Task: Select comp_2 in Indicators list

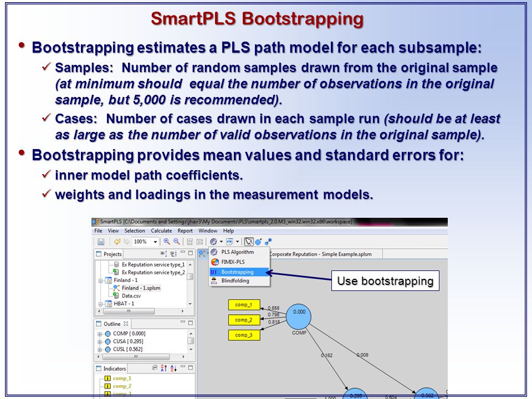Action: [x=122, y=386]
